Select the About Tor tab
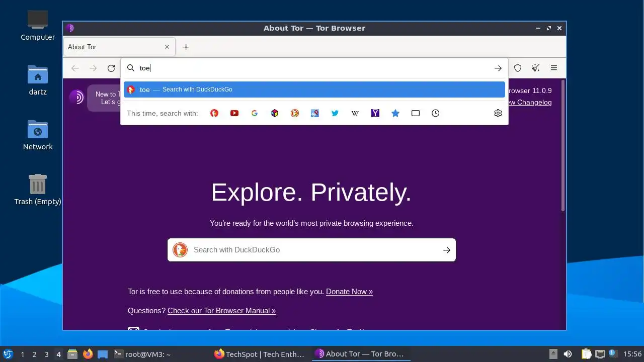Image resolution: width=644 pixels, height=362 pixels. [x=119, y=47]
